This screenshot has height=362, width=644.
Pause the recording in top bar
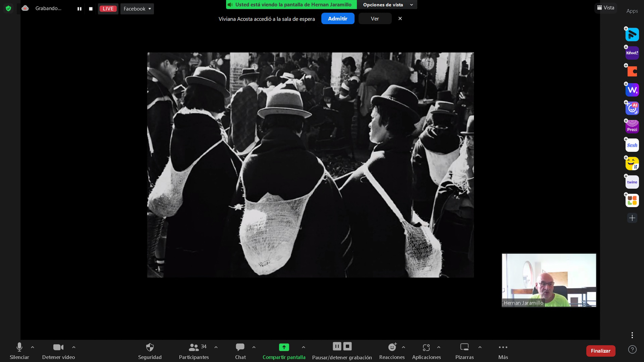click(79, 9)
